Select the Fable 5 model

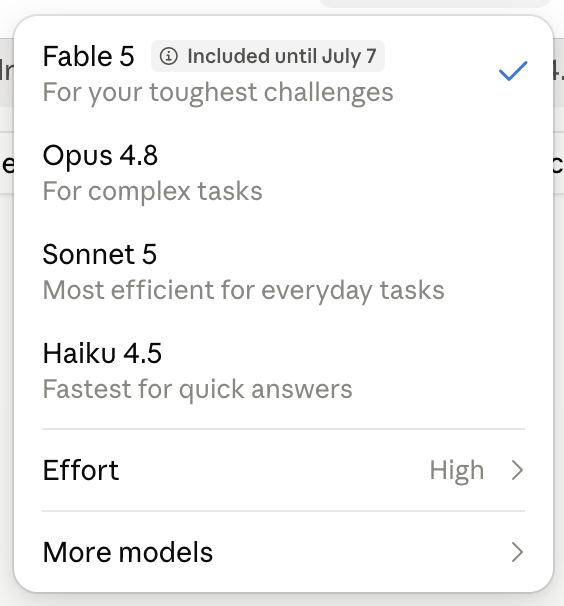(x=283, y=73)
